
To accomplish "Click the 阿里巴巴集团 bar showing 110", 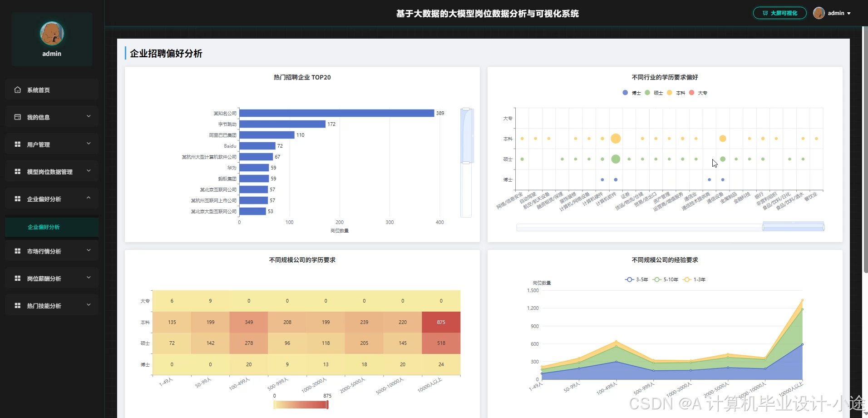I will tap(267, 135).
